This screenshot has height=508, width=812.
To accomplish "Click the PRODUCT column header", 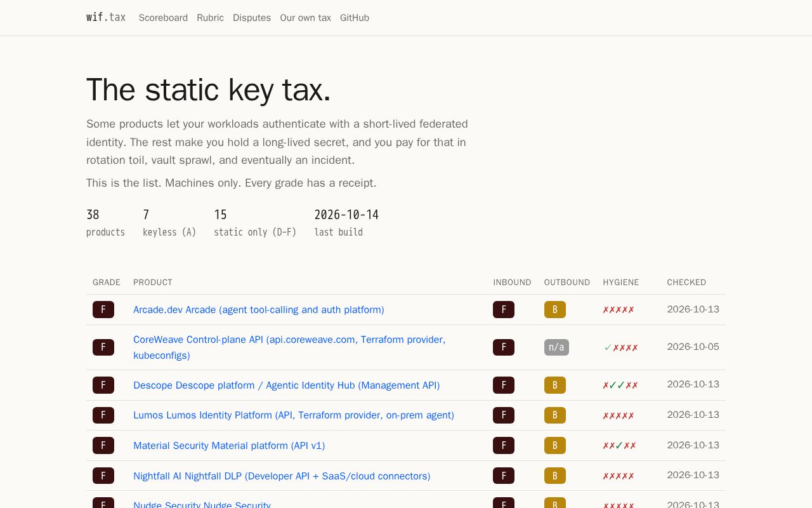I will [x=153, y=283].
